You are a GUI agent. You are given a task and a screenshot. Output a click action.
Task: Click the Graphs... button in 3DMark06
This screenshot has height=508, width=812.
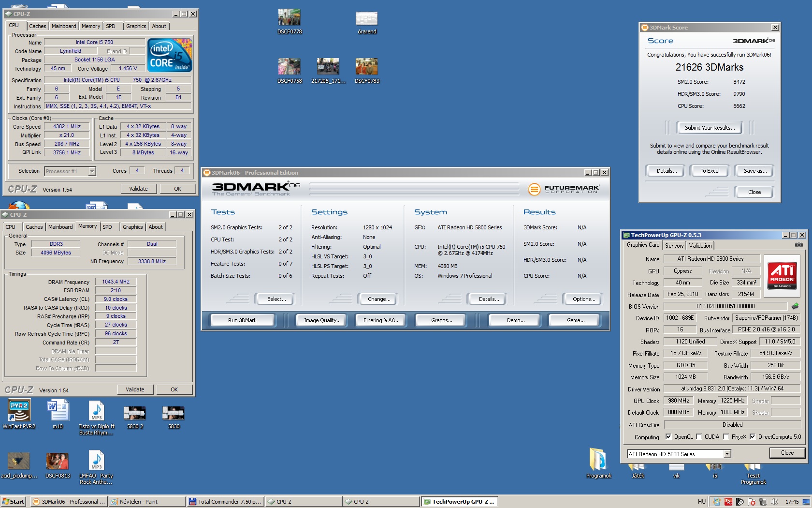[441, 320]
